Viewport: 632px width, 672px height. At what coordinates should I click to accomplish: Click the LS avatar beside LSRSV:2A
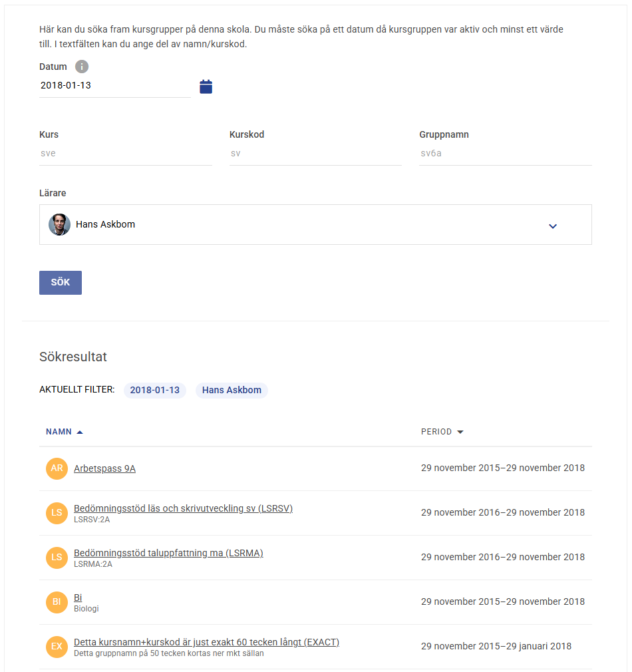click(x=57, y=513)
